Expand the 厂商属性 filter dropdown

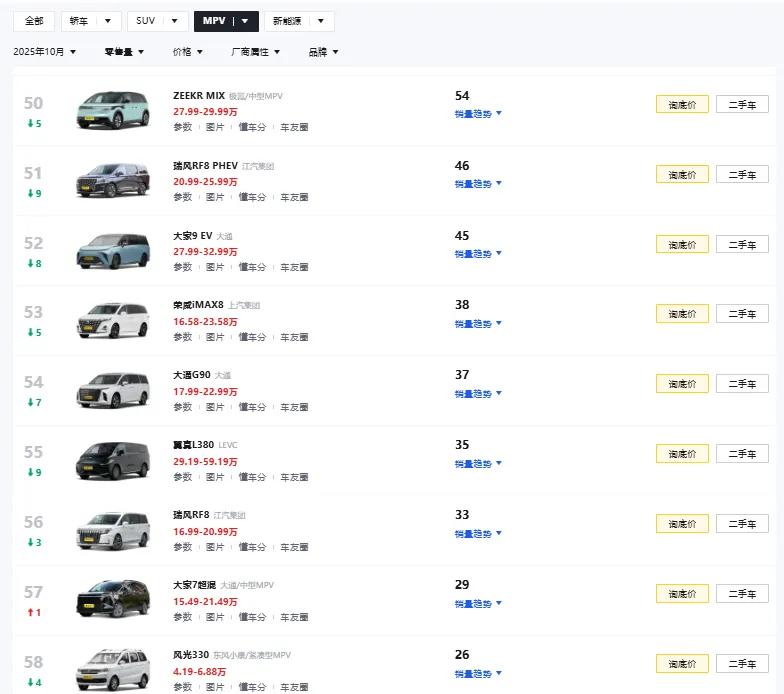coord(255,52)
